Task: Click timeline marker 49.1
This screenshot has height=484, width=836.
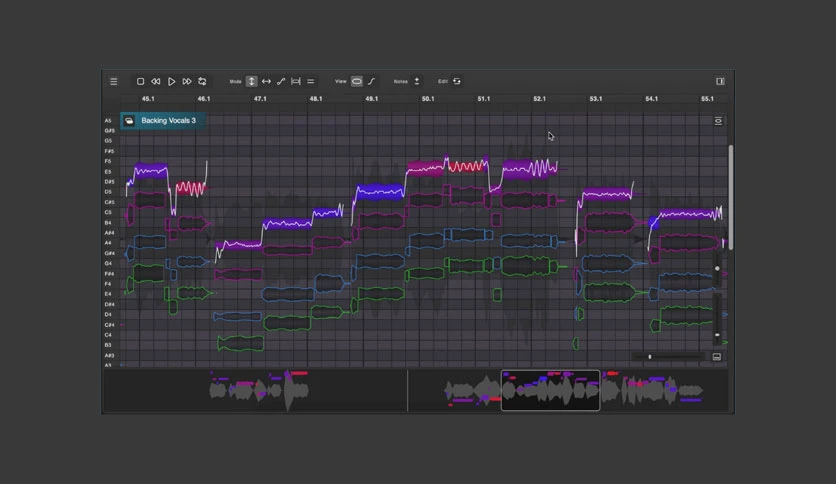Action: coord(372,99)
